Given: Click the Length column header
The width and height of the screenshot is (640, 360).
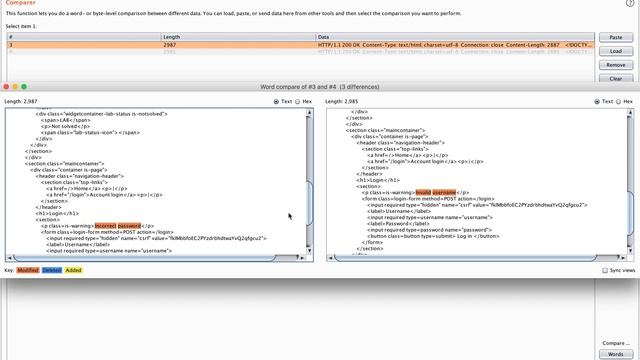Looking at the screenshot, I should click(x=238, y=37).
